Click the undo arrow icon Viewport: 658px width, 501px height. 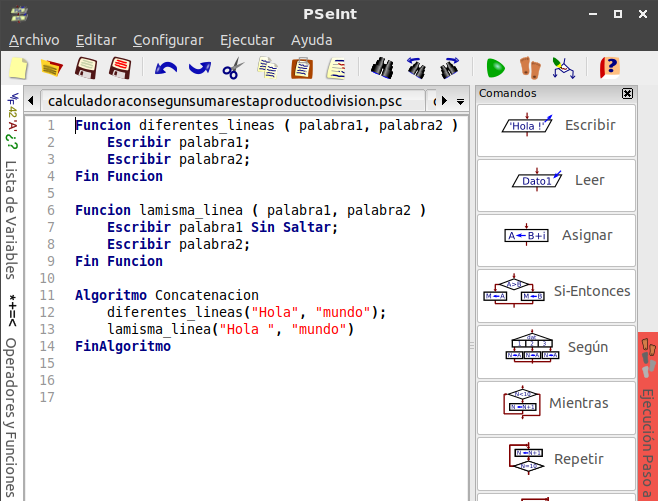(165, 68)
